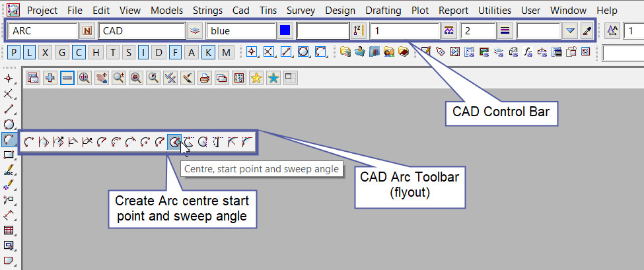Click the minus zoom-out icon in the view toolbar
This screenshot has height=270, width=644.
point(67,78)
